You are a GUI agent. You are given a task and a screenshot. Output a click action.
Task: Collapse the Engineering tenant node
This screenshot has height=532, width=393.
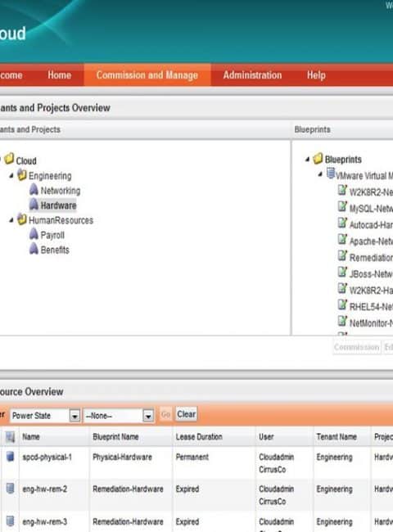[x=11, y=176]
